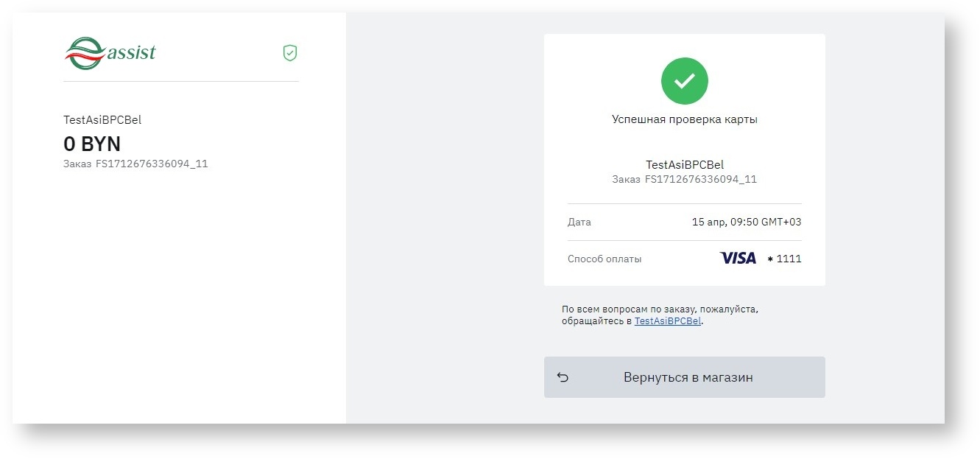Screen dimensions: 980x459
Task: Click the "Способ оплаты" label
Action: point(604,259)
